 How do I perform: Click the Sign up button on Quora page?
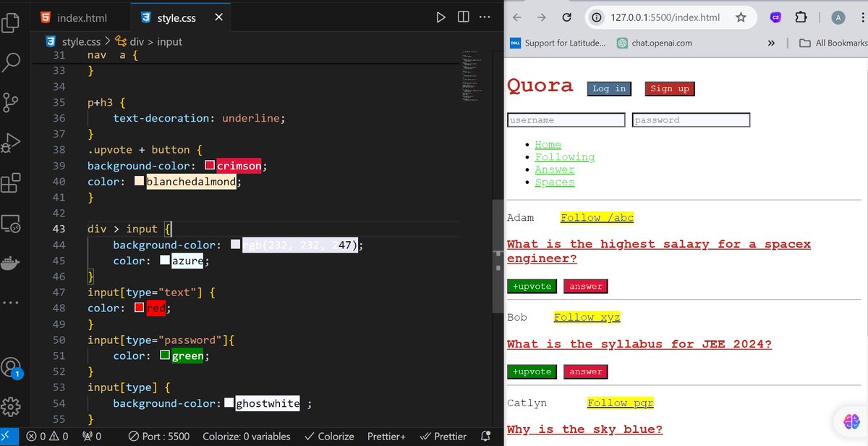[670, 89]
